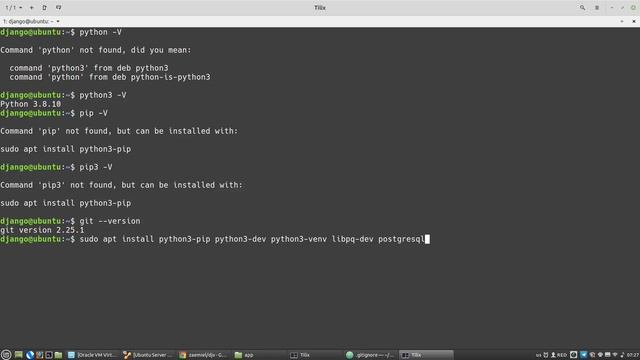Add terminal right split icon in Tilix header
Image resolution: width=640 pixels, height=360 pixels.
click(x=44, y=8)
